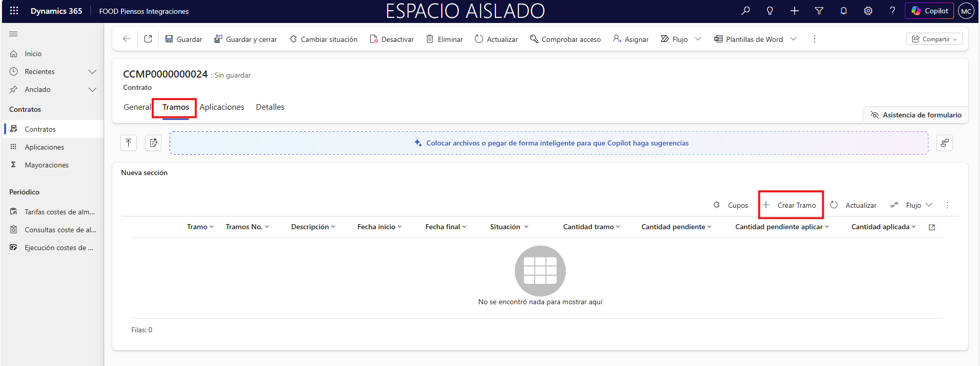Open the Dynamics 365 app launcher waffle
Image resolution: width=980 pixels, height=366 pixels.
point(14,11)
